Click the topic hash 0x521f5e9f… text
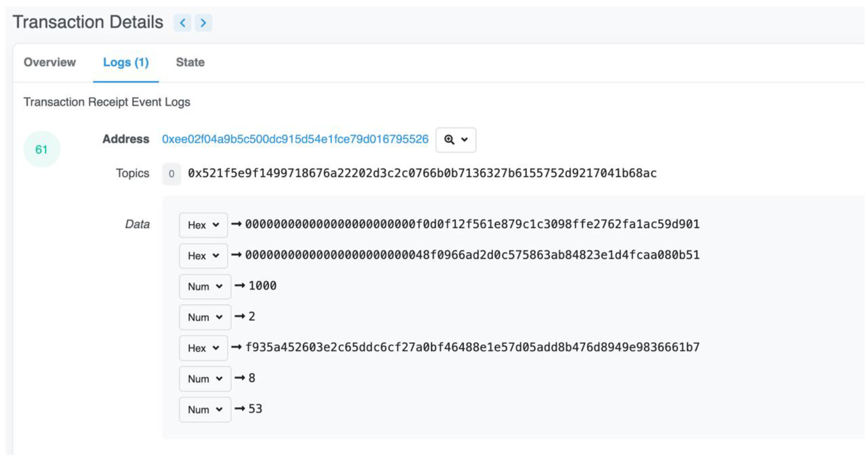The height and width of the screenshot is (458, 868). point(422,174)
